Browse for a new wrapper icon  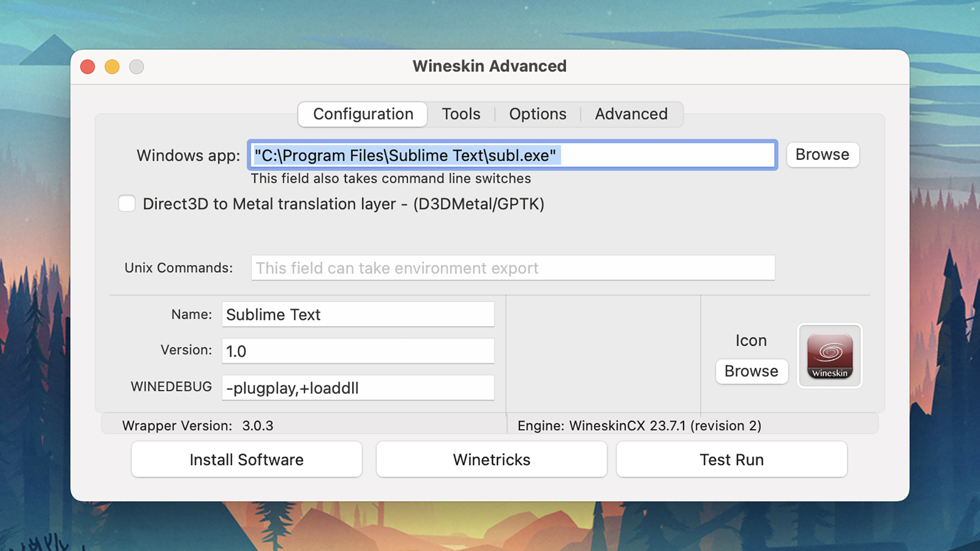click(752, 371)
